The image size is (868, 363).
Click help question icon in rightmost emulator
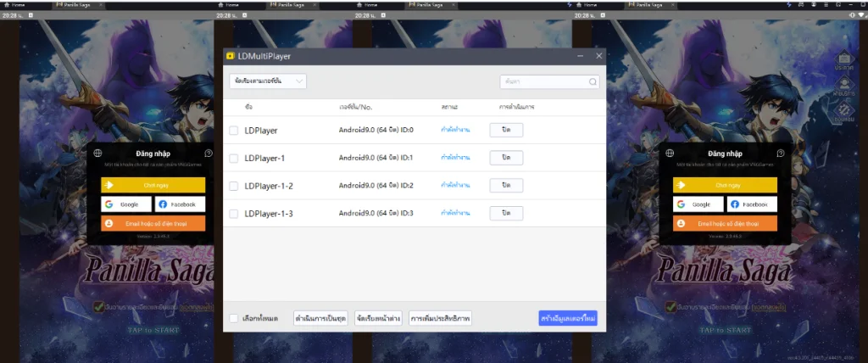781,153
